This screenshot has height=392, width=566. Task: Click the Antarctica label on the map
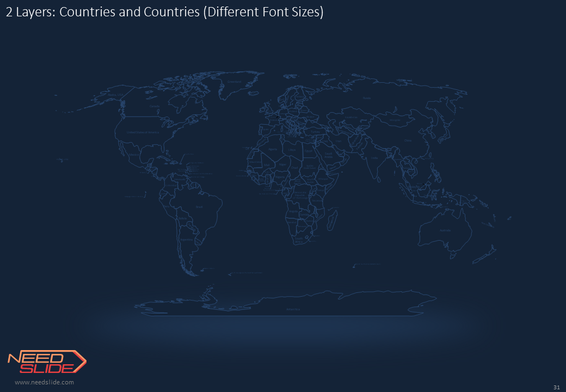pyautogui.click(x=293, y=310)
